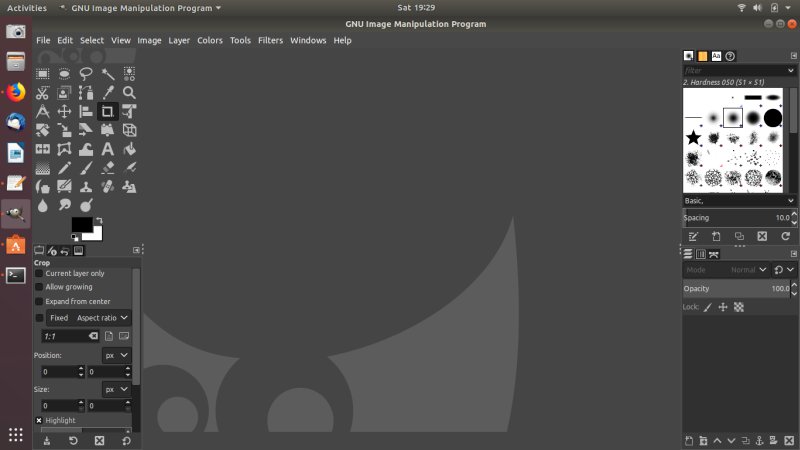Choose the Crop tool

(108, 111)
